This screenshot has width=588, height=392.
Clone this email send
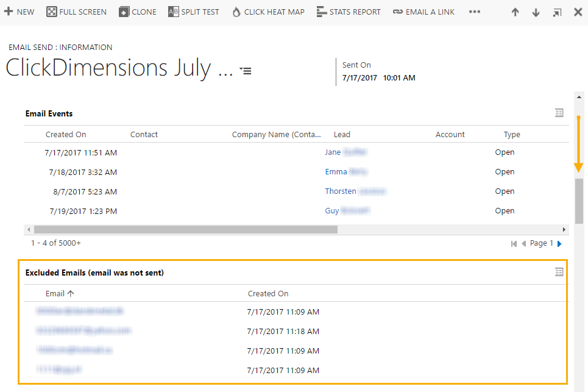click(138, 12)
